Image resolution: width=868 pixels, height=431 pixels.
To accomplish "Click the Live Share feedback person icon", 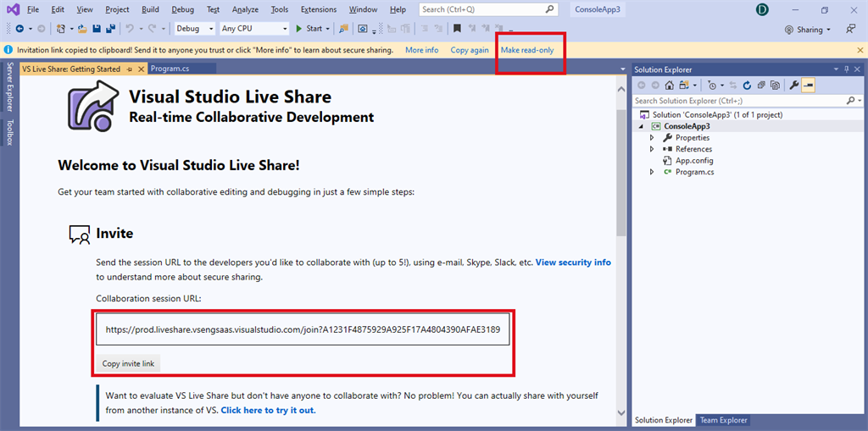I will tap(850, 30).
